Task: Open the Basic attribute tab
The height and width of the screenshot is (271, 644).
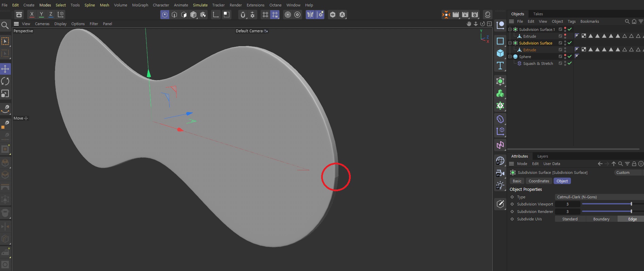Action: pos(517,181)
